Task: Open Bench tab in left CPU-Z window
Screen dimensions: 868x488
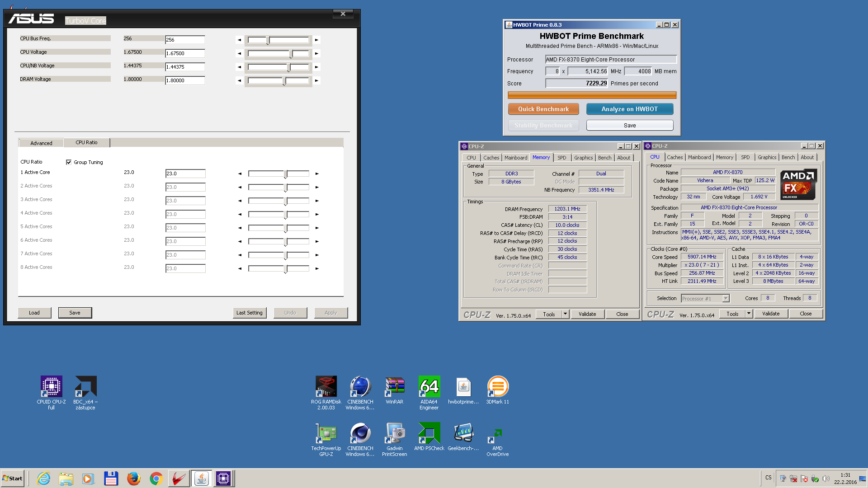Action: pos(604,158)
